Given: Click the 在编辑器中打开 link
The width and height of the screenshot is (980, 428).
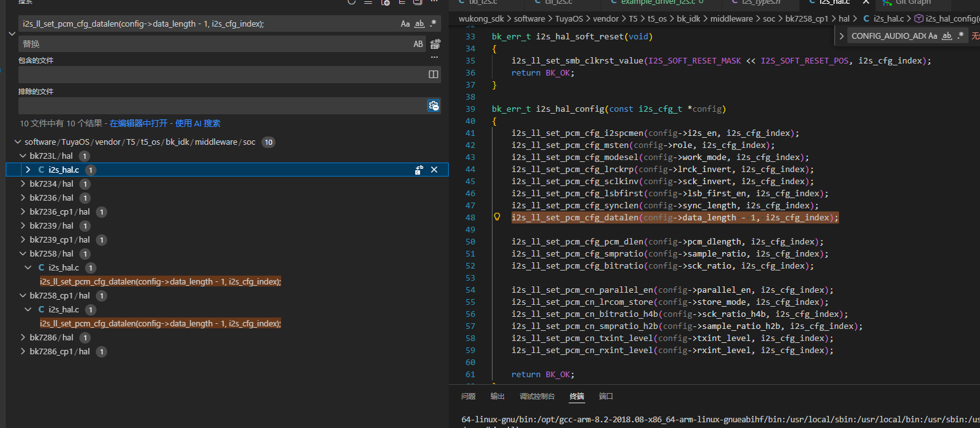Looking at the screenshot, I should coord(140,123).
